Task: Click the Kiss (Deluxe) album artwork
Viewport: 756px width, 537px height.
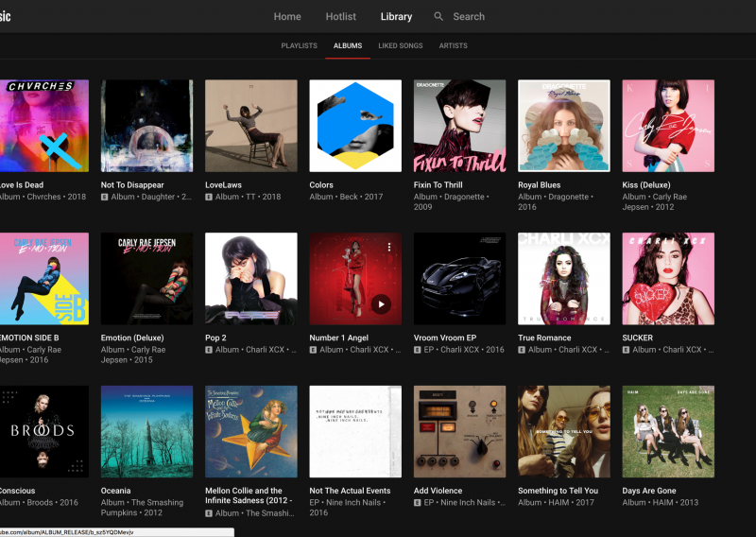Action: (x=668, y=126)
